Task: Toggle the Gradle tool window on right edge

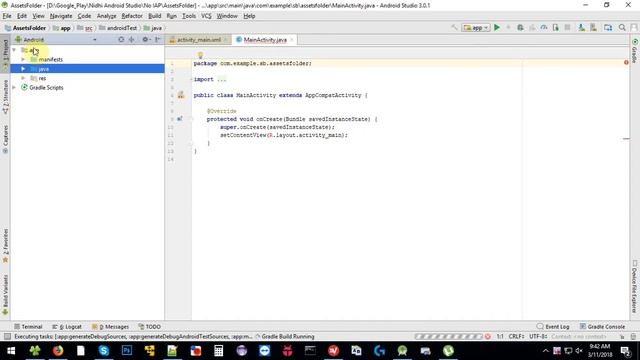Action: tap(635, 51)
